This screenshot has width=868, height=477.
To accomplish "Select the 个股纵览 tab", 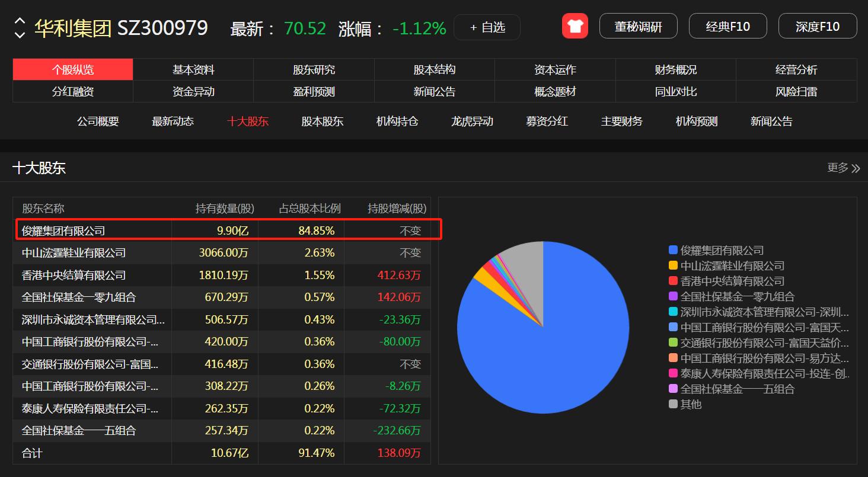I will [x=73, y=70].
